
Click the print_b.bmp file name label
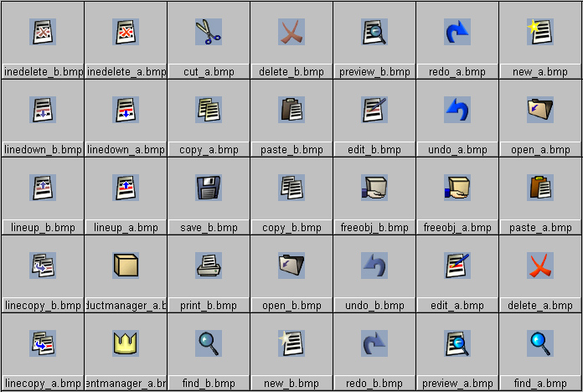pyautogui.click(x=209, y=306)
